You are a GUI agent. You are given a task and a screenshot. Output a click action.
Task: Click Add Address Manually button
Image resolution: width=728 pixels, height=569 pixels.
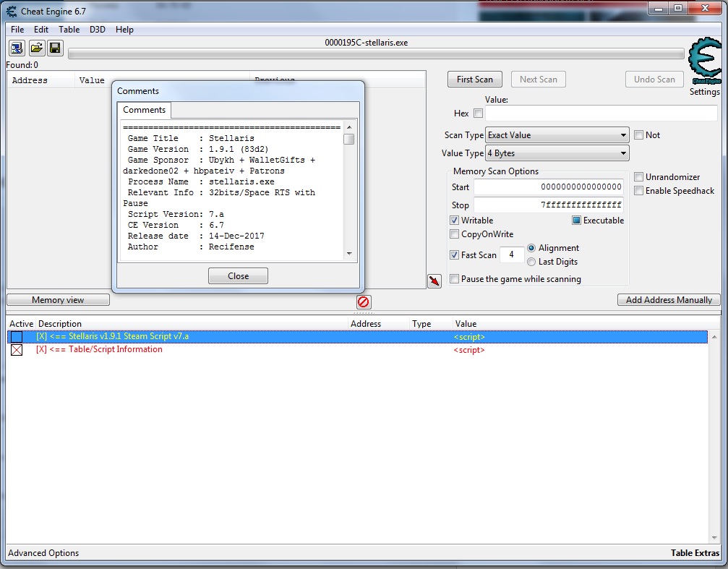pyautogui.click(x=669, y=300)
